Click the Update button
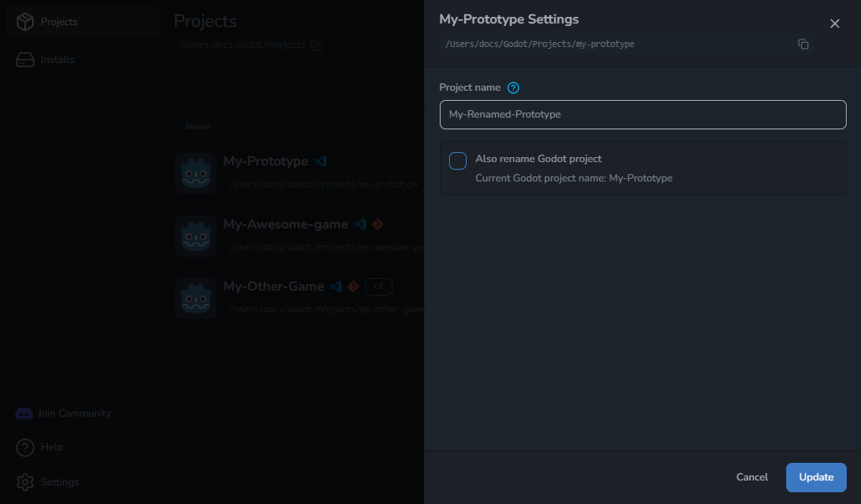The height and width of the screenshot is (504, 861). click(816, 477)
